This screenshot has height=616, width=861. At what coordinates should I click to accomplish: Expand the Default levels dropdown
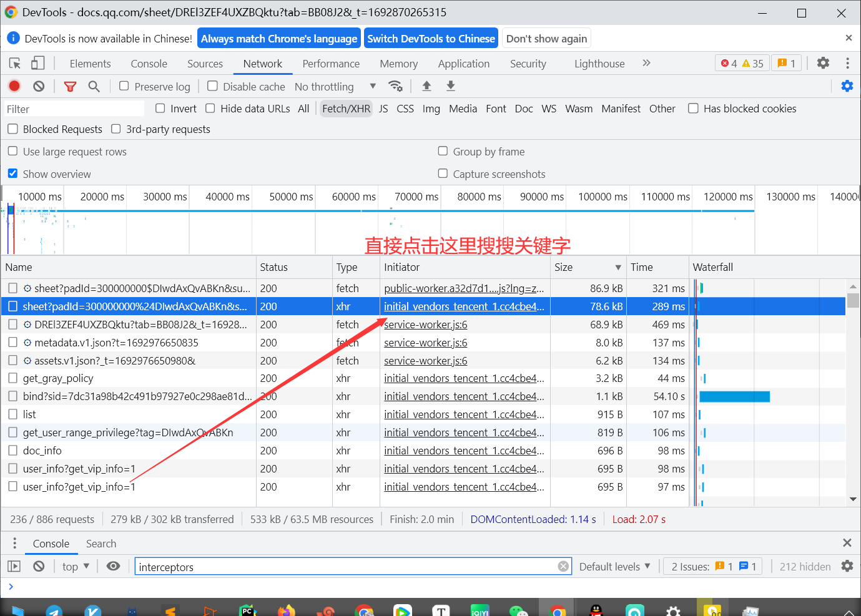(x=614, y=566)
